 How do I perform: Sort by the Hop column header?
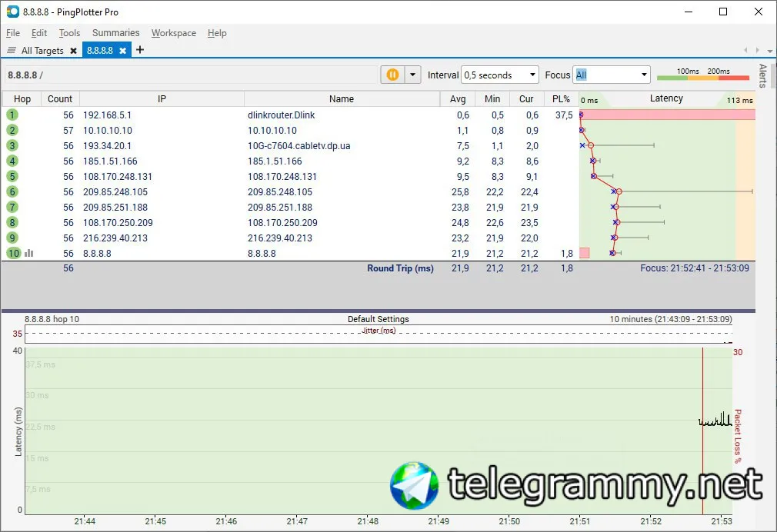22,98
